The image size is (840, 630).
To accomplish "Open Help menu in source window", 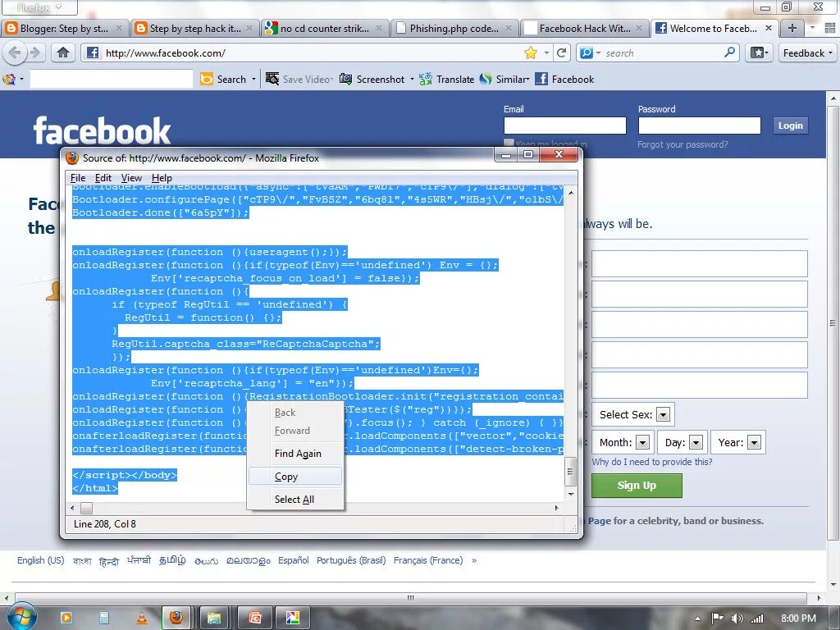I will [x=162, y=178].
